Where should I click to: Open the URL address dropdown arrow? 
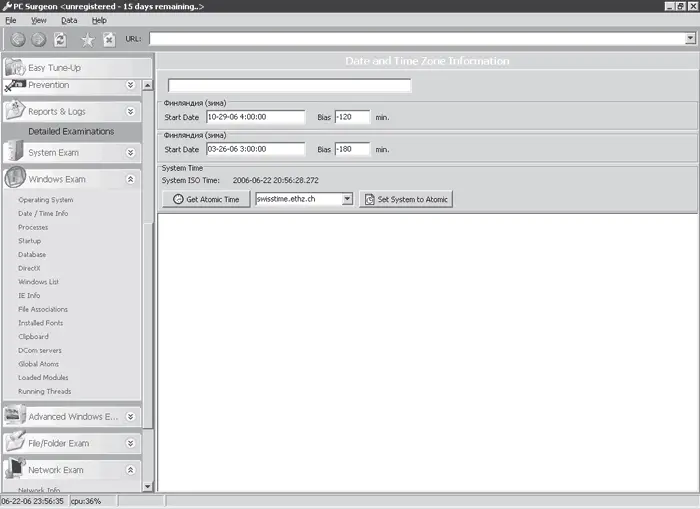coord(690,39)
